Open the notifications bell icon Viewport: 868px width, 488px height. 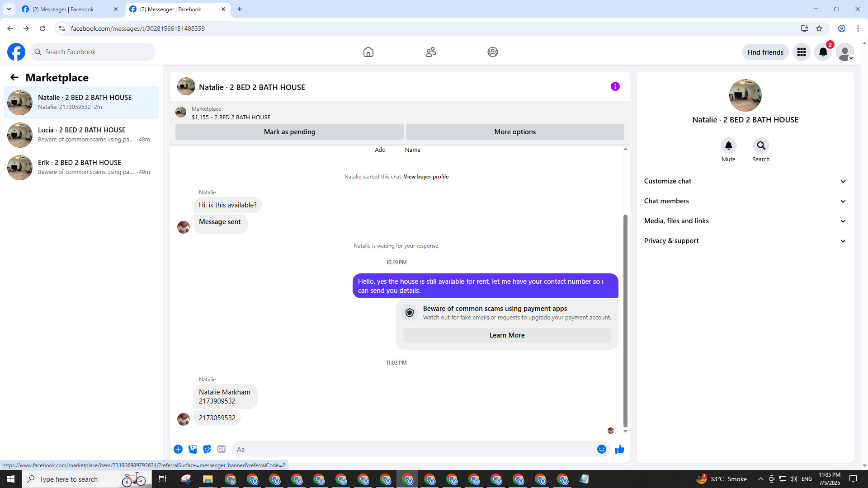[823, 52]
